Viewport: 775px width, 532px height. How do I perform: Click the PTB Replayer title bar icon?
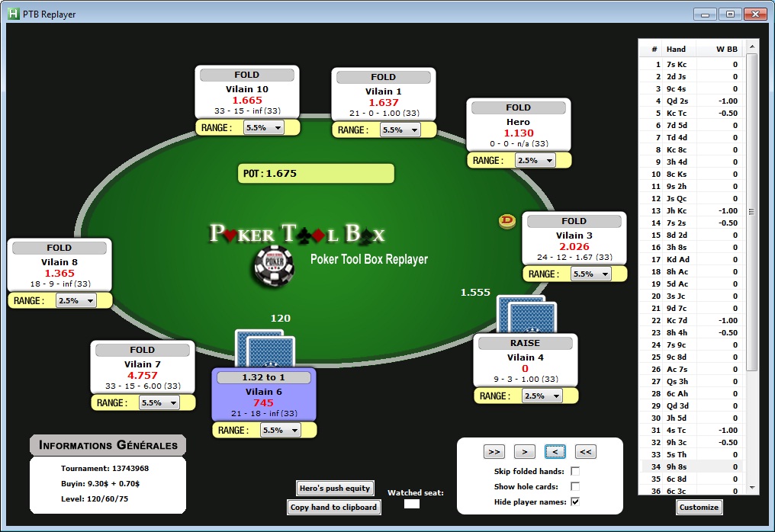[13, 14]
